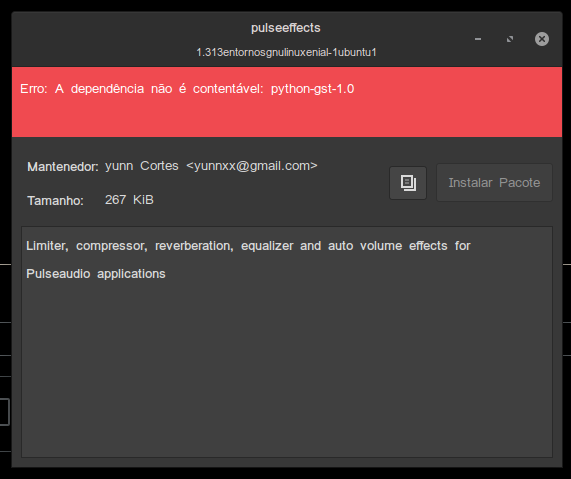Click the 'Erro:' word in the banner
This screenshot has width=571, height=479.
tap(34, 89)
